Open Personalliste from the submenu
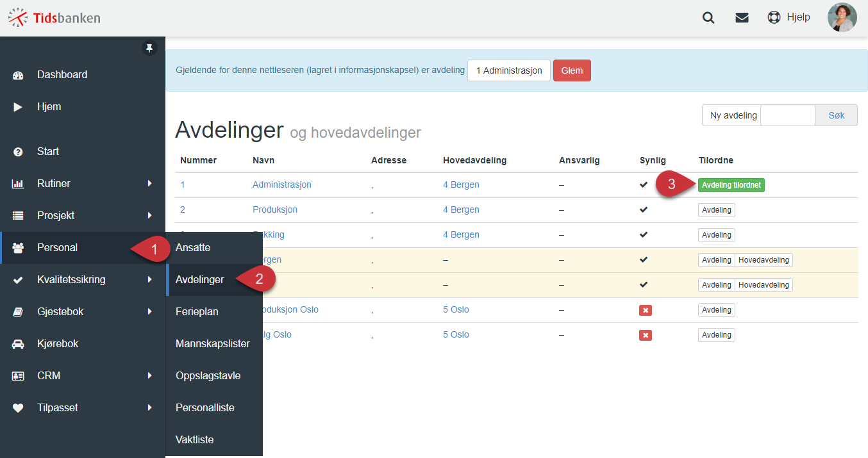 214,408
